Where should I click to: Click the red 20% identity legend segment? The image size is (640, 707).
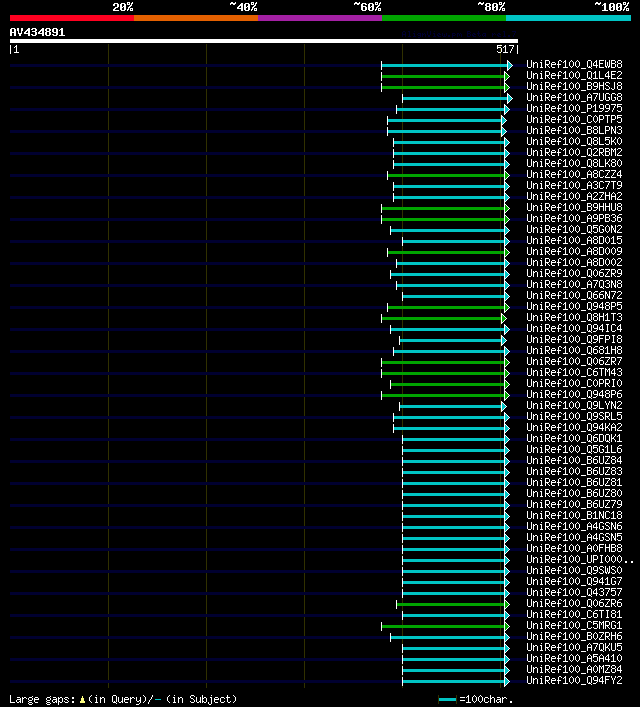[72, 18]
